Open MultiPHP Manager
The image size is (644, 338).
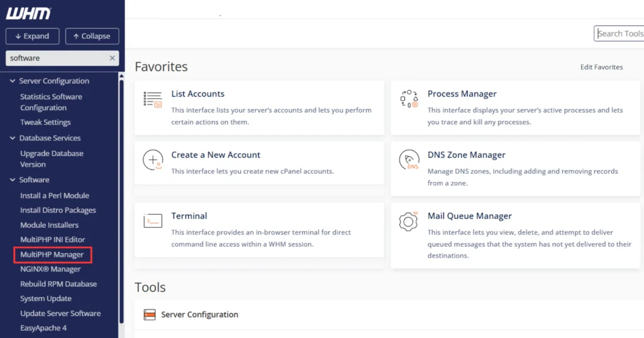(x=52, y=254)
